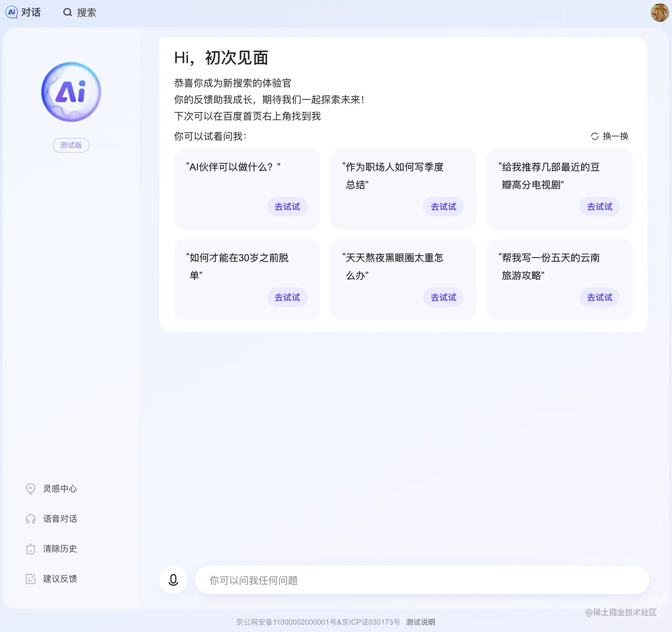Click the Ai logo icon in top bar
Screen dimensions: 672x632
[x=11, y=12]
